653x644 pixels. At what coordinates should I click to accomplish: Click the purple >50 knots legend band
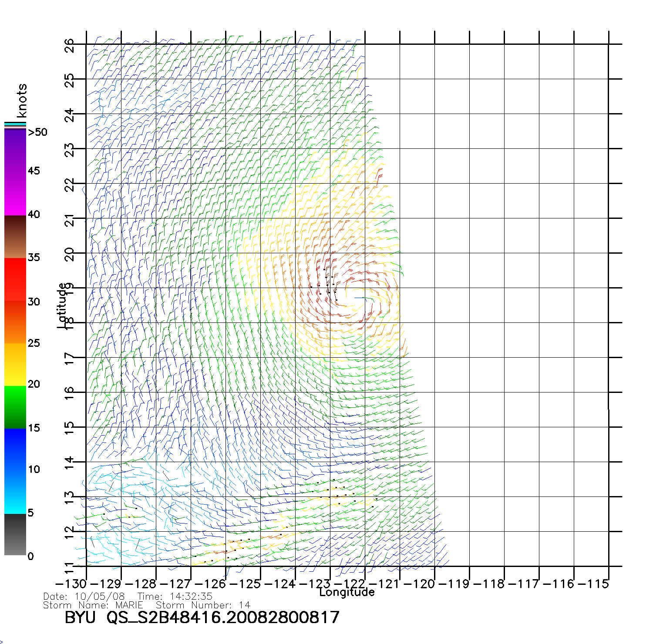[x=15, y=150]
